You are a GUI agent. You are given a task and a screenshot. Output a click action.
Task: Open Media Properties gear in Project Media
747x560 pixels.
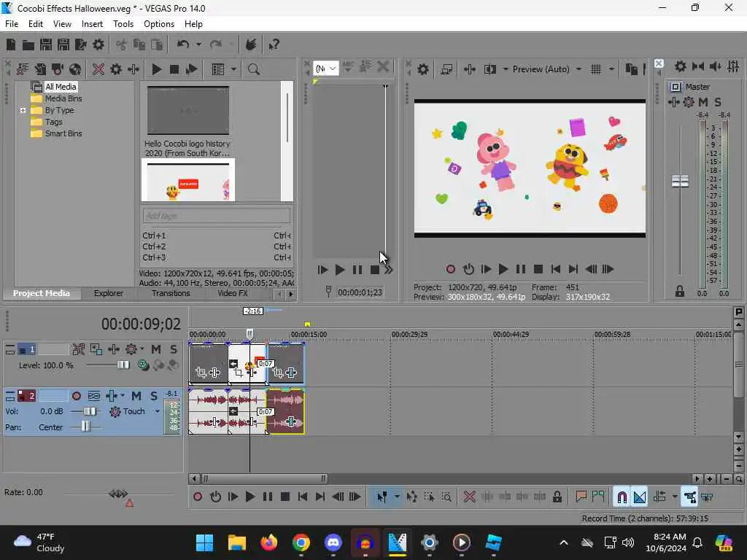pyautogui.click(x=116, y=69)
